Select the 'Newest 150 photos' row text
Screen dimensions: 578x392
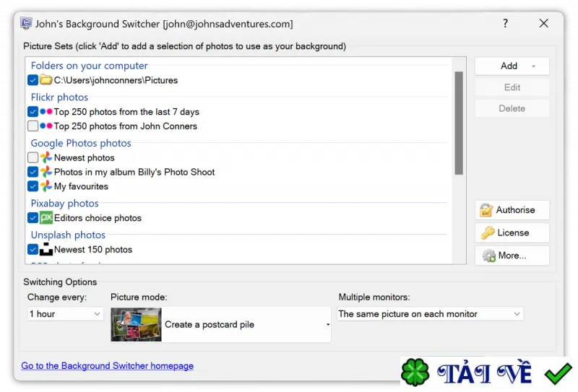click(x=93, y=250)
